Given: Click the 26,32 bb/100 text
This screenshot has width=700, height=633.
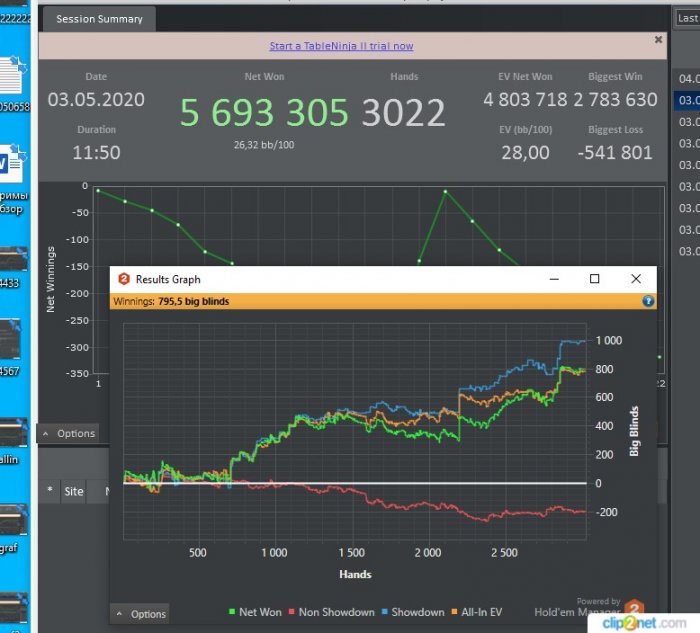Looking at the screenshot, I should (264, 145).
